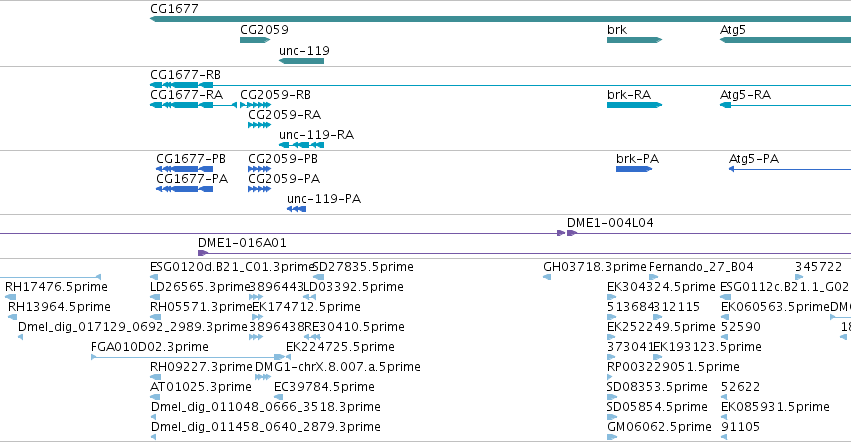Image resolution: width=851 pixels, height=442 pixels.
Task: Click ESG0120d.B21_C01.3prime EST label
Action: 232,267
